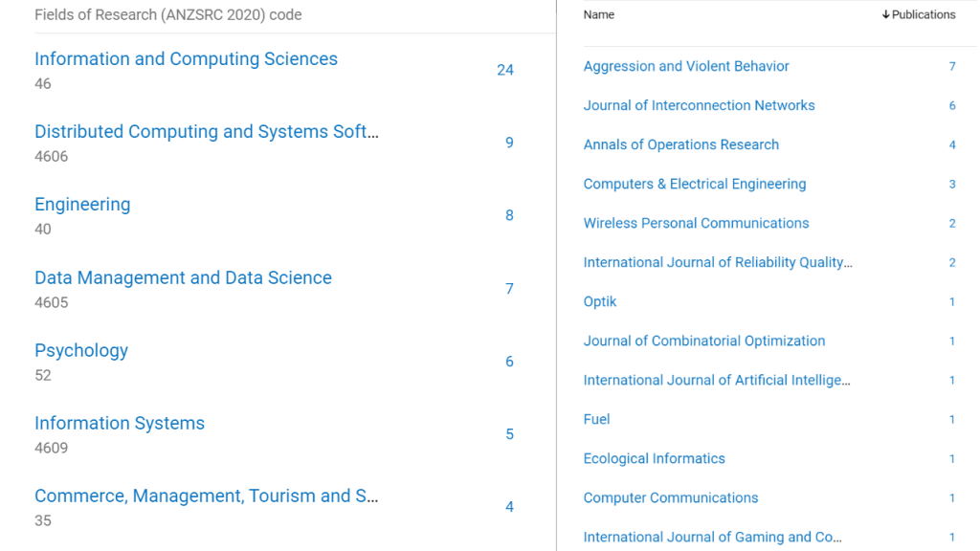Click the Name column header
The height and width of the screenshot is (551, 980).
point(599,14)
